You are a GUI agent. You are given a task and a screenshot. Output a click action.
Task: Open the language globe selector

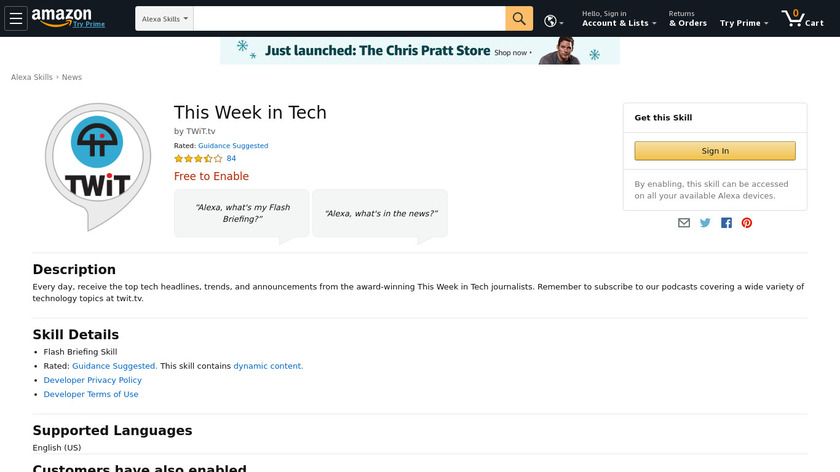click(x=553, y=20)
